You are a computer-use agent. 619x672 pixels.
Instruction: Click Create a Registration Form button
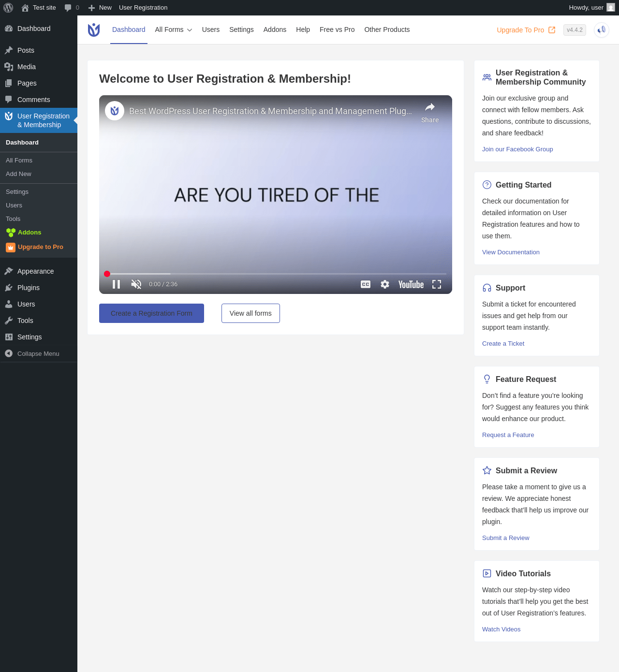[x=151, y=313]
